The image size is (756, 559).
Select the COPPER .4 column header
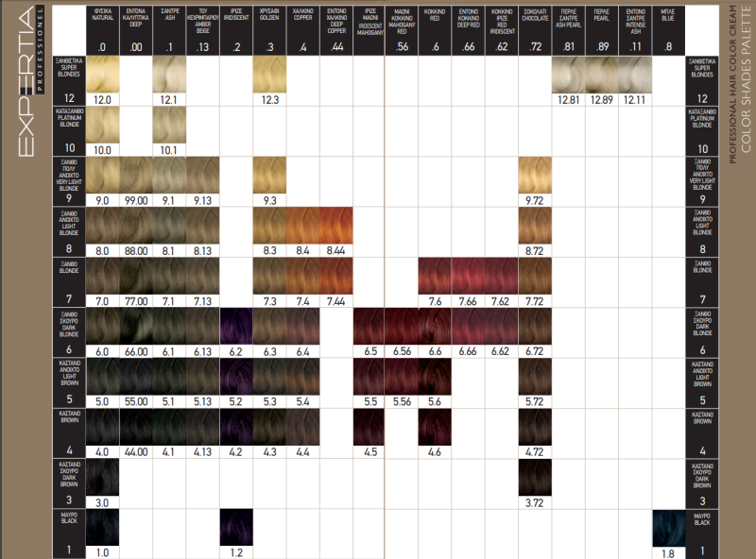302,30
